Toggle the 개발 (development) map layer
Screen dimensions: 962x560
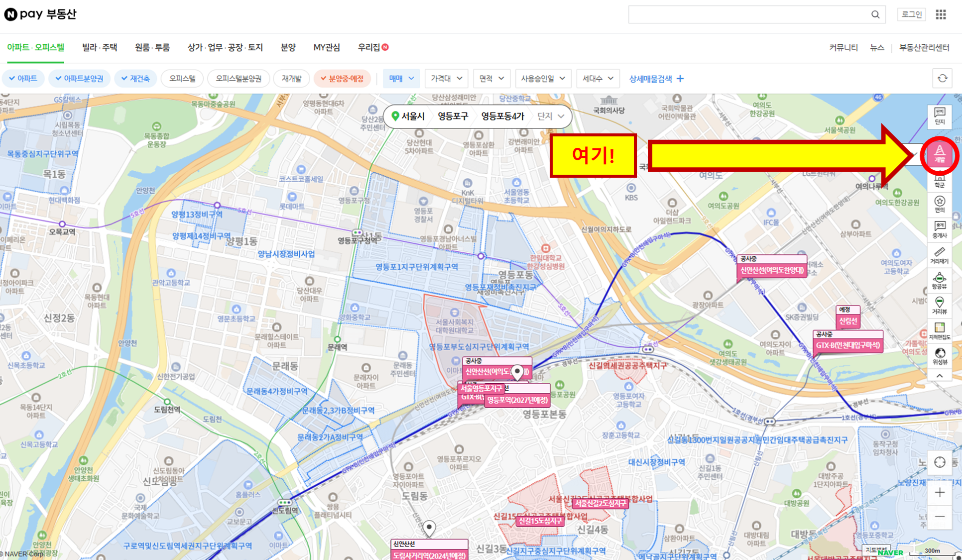[939, 154]
